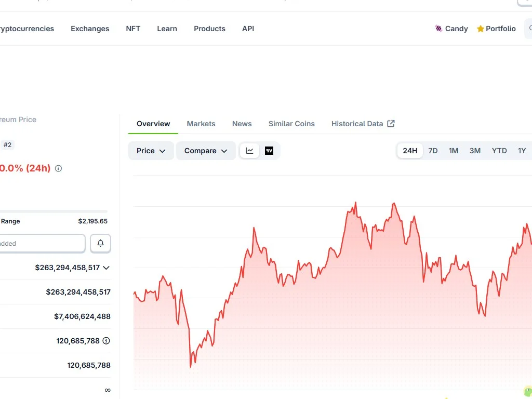Click the second $263,294,458,517 valuation value
Screen dimensions: 532x399
click(x=78, y=292)
